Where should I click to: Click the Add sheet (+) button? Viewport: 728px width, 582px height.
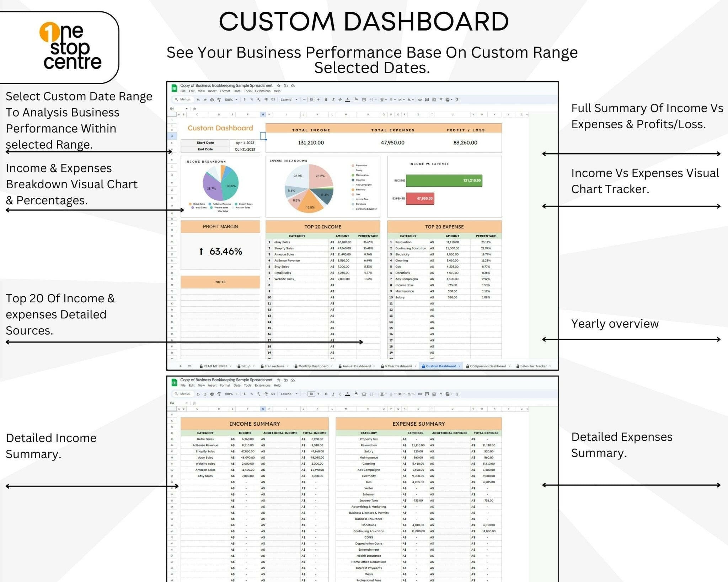(181, 366)
